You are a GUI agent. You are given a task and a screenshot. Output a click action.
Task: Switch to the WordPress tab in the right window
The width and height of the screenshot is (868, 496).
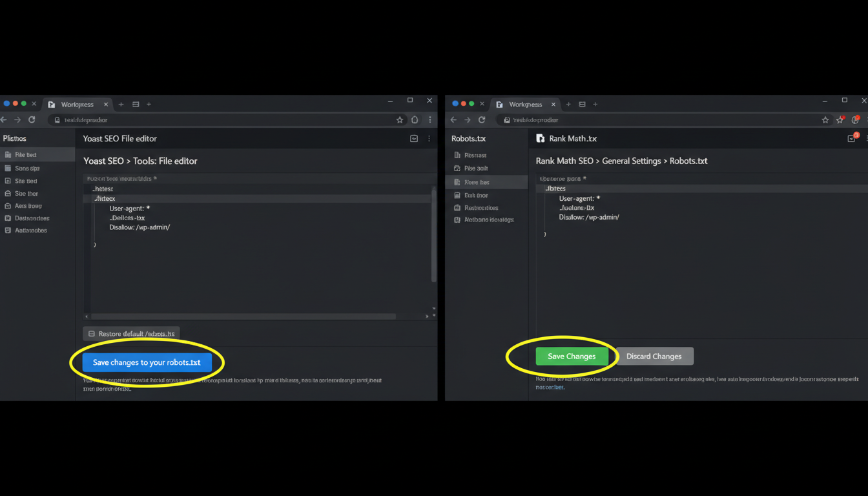(x=524, y=103)
